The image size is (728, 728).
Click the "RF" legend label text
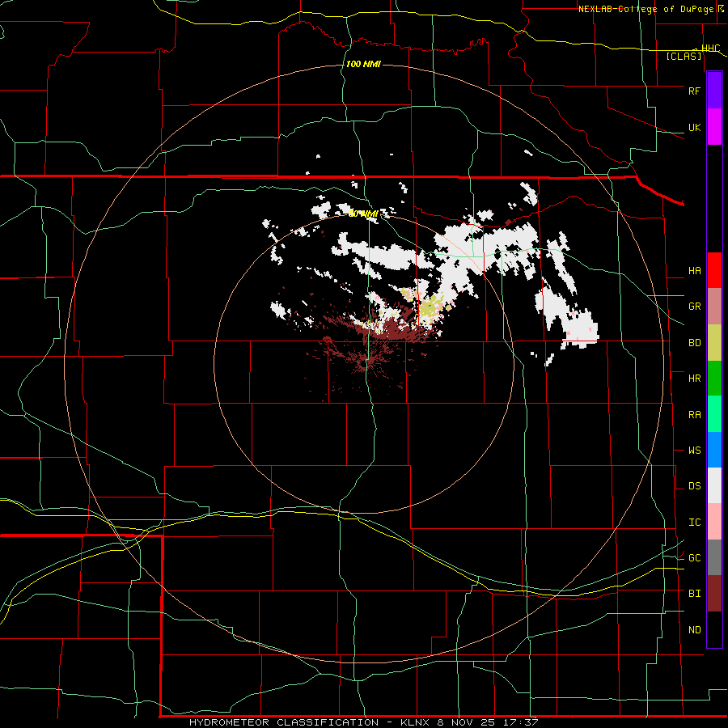pos(694,91)
